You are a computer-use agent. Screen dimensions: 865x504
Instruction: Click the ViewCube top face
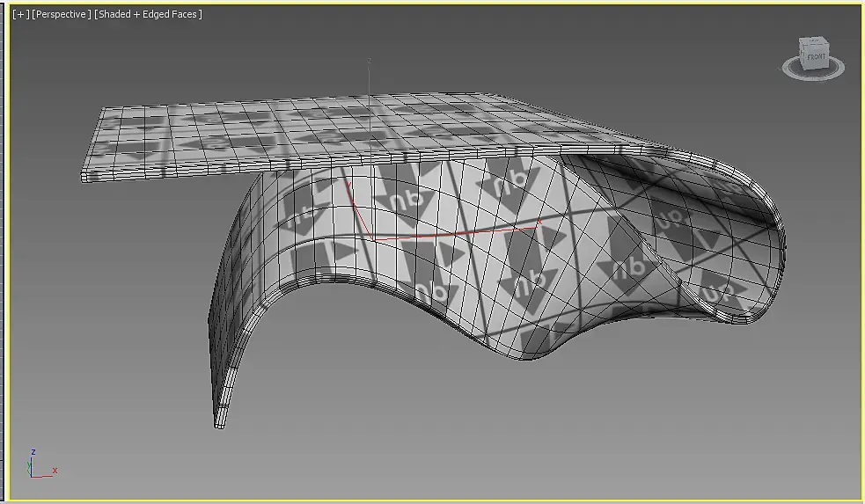click(814, 42)
